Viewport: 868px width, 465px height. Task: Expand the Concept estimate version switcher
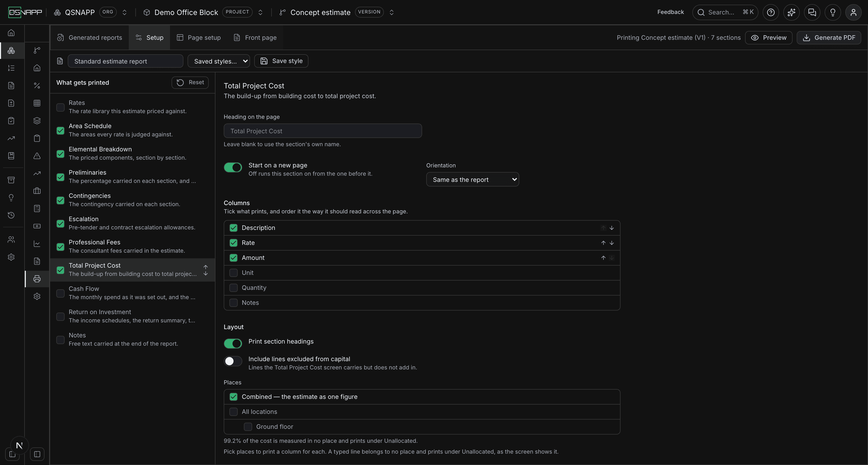tap(392, 12)
